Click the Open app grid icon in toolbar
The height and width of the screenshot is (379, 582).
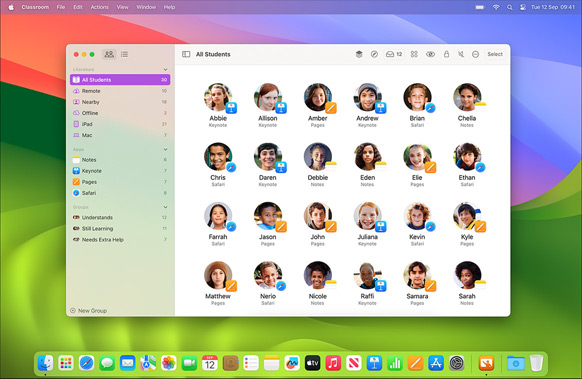(414, 54)
